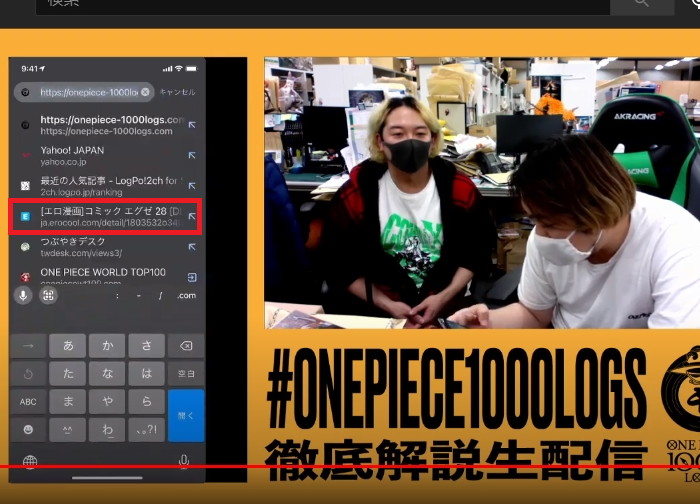Click the YouTube search magnifier button

pos(642,5)
